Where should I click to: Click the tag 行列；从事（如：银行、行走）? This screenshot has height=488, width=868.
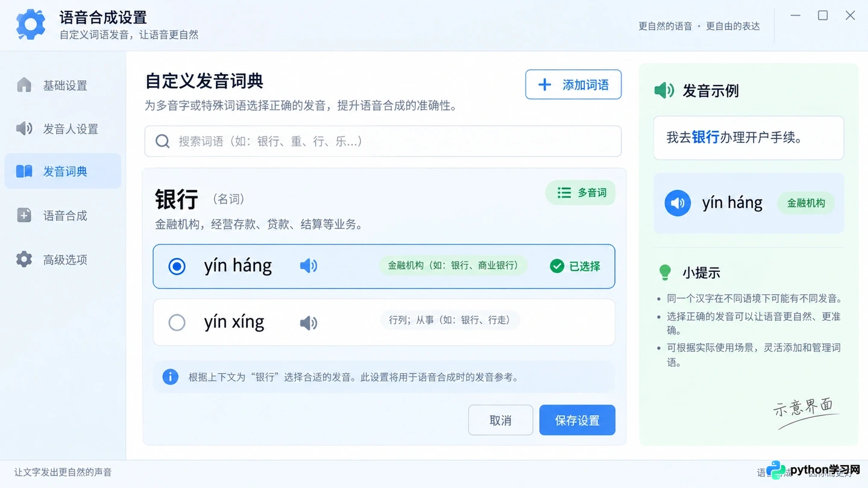pos(450,320)
